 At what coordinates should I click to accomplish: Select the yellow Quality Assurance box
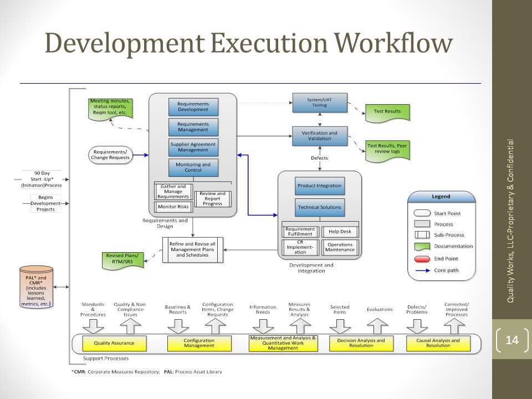coord(114,344)
